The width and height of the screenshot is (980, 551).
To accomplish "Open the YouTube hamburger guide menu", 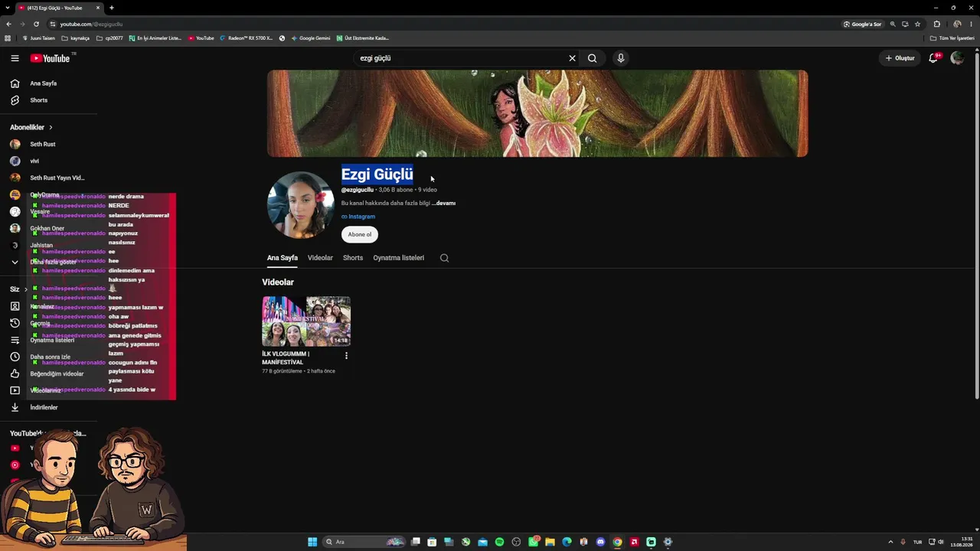I will [x=15, y=58].
